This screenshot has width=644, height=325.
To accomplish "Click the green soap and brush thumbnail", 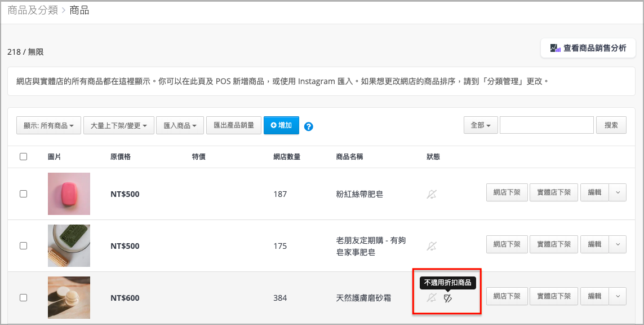I will (69, 245).
